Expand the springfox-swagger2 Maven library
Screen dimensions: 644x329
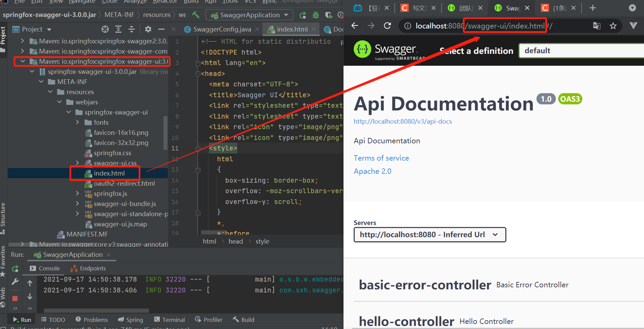(x=23, y=41)
